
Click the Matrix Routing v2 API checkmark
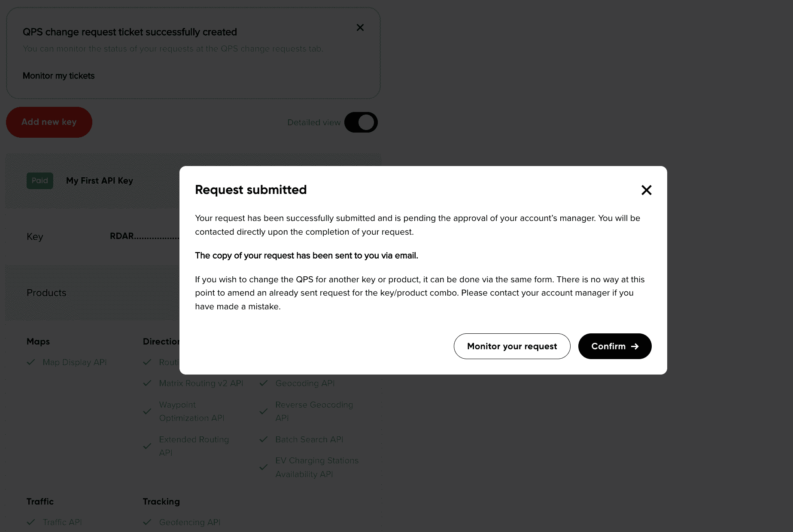(x=147, y=383)
